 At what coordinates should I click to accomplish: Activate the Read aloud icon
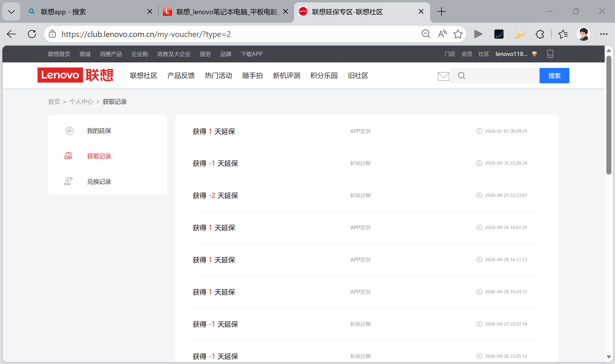442,34
